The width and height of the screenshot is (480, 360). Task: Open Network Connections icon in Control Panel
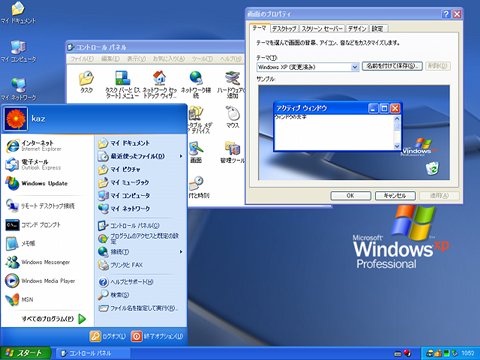[196, 84]
